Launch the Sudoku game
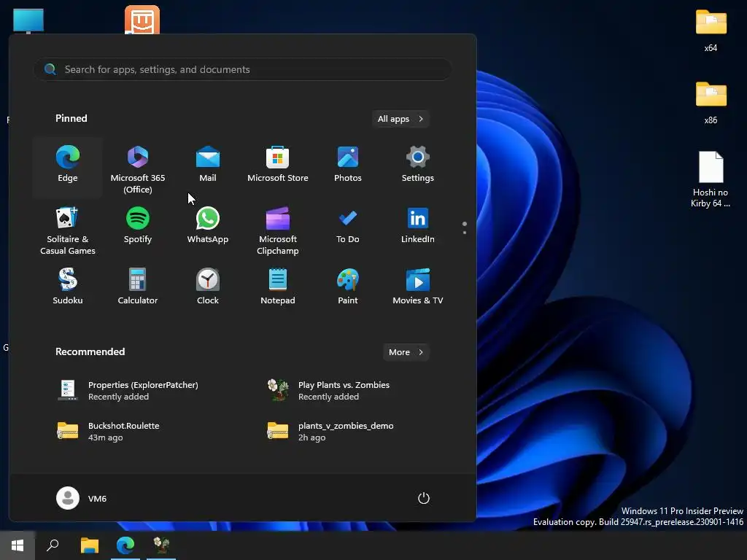 (x=68, y=290)
